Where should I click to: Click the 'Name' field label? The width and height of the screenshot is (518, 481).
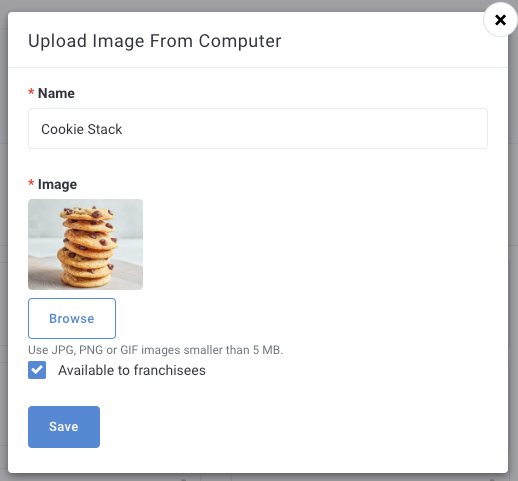pos(56,93)
